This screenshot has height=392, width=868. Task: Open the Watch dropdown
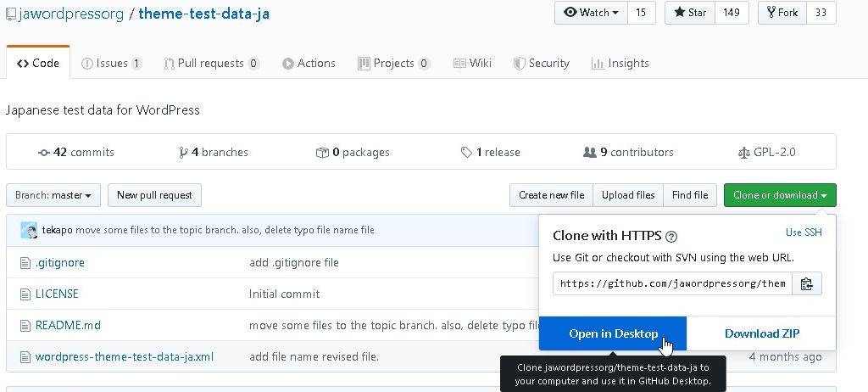point(591,13)
